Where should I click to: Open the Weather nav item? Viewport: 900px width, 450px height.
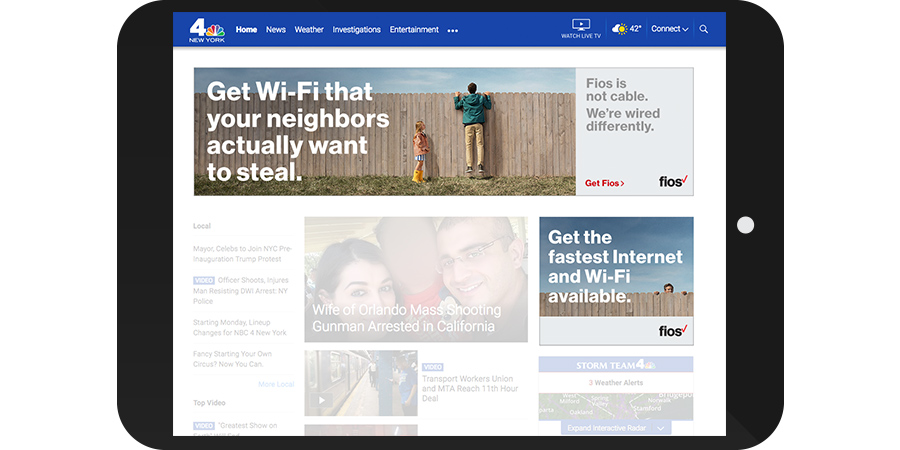(309, 29)
